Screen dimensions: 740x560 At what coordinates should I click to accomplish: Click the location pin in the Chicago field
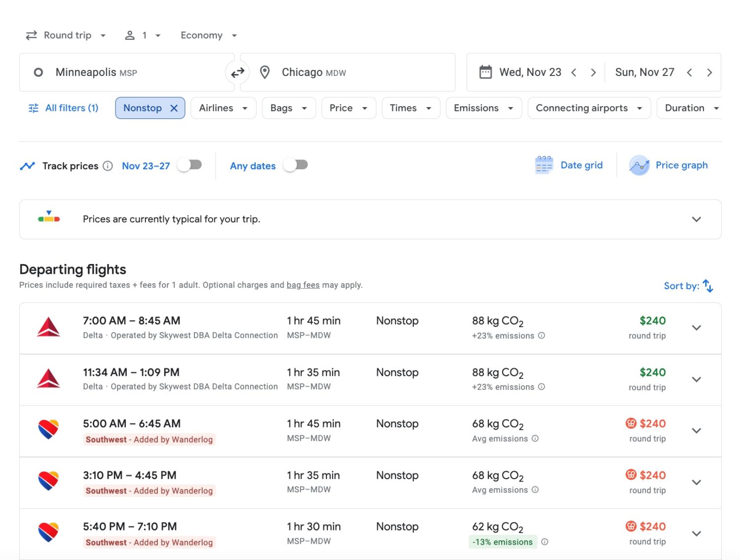(265, 72)
